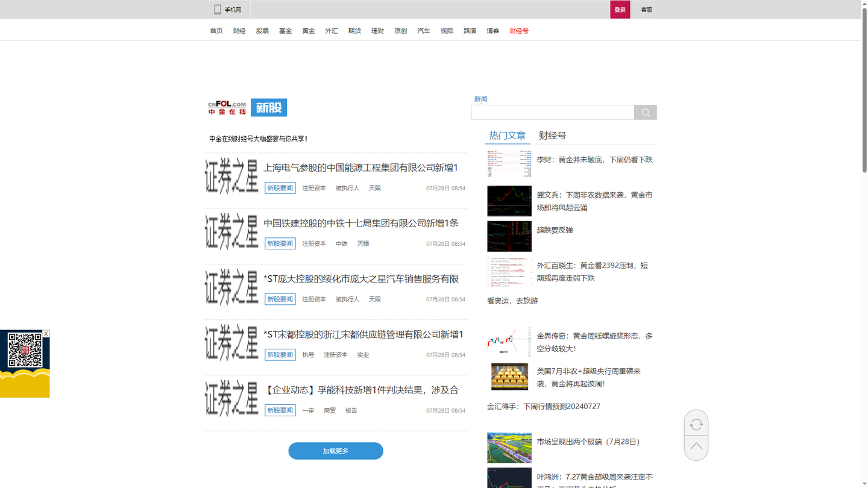868x488 pixels.
Task: Open the 汽车 navigation item
Action: (x=424, y=31)
